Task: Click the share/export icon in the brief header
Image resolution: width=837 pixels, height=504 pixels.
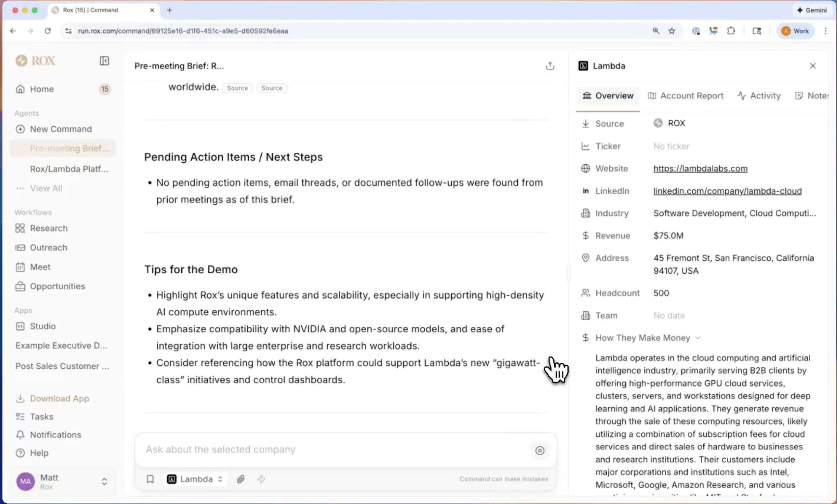Action: [x=550, y=66]
